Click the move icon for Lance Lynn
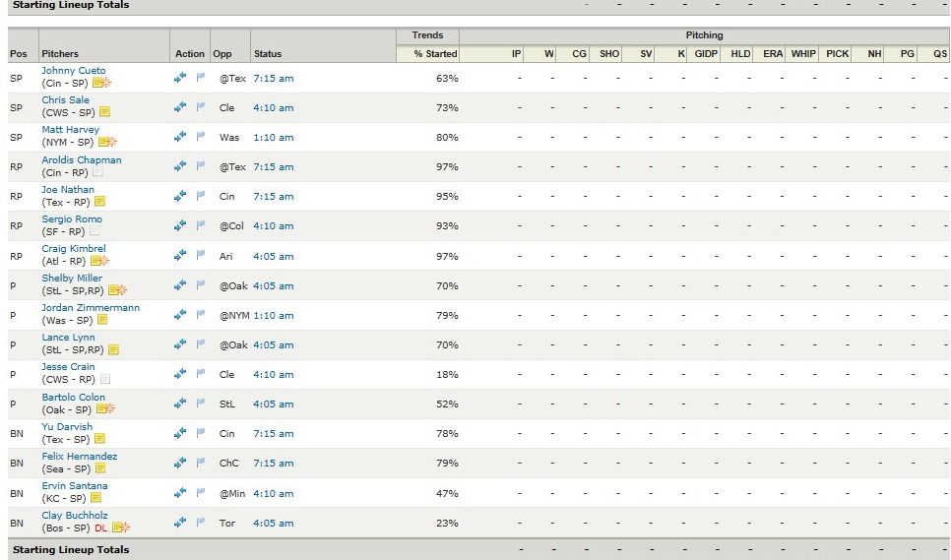 180,344
